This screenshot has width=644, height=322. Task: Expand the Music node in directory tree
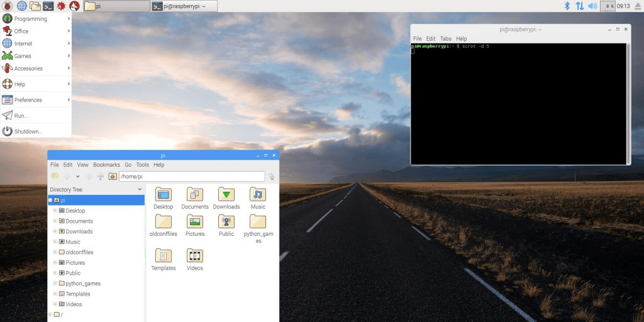(55, 242)
